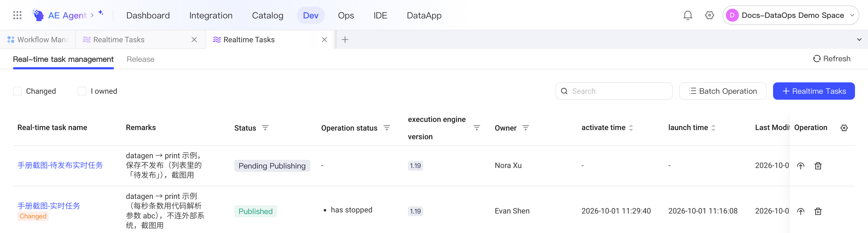Click the sparkle icon next to AE Agent
Viewport: 868px width, 233px height.
click(x=101, y=12)
